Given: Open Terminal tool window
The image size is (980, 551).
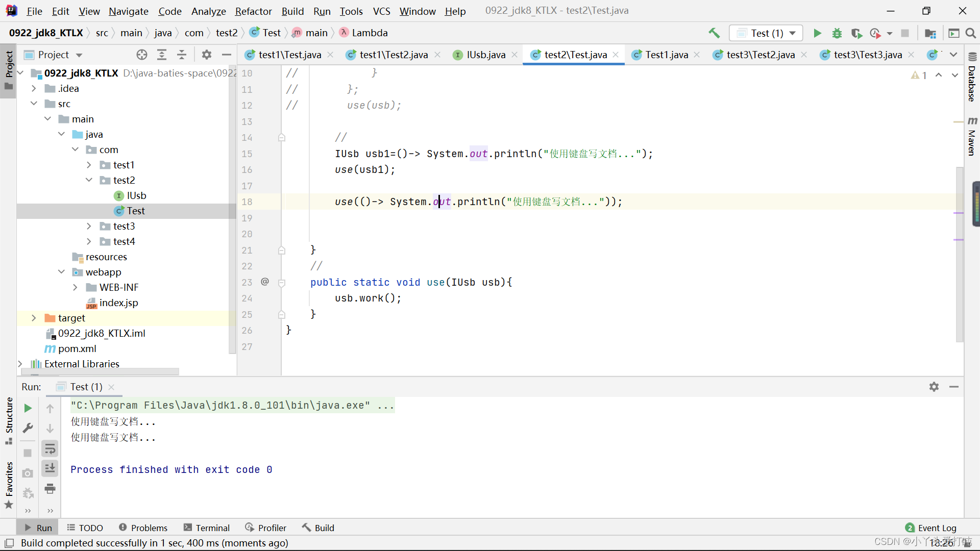Looking at the screenshot, I should coord(207,528).
